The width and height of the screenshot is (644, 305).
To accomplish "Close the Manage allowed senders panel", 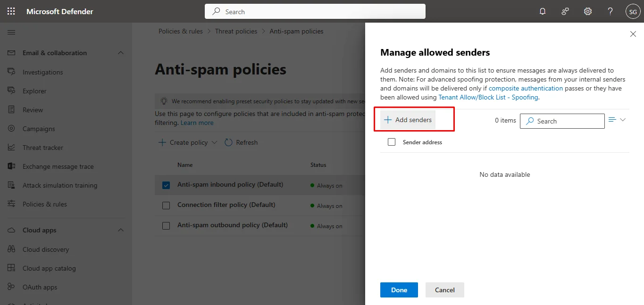I will pos(633,34).
